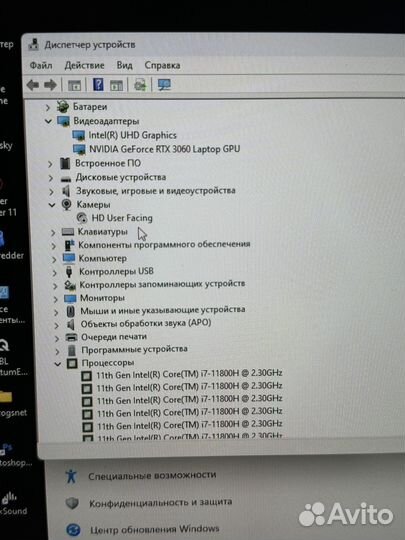The height and width of the screenshot is (540, 405).
Task: Click the Видеоадаптеры display adapter icon
Action: click(63, 121)
